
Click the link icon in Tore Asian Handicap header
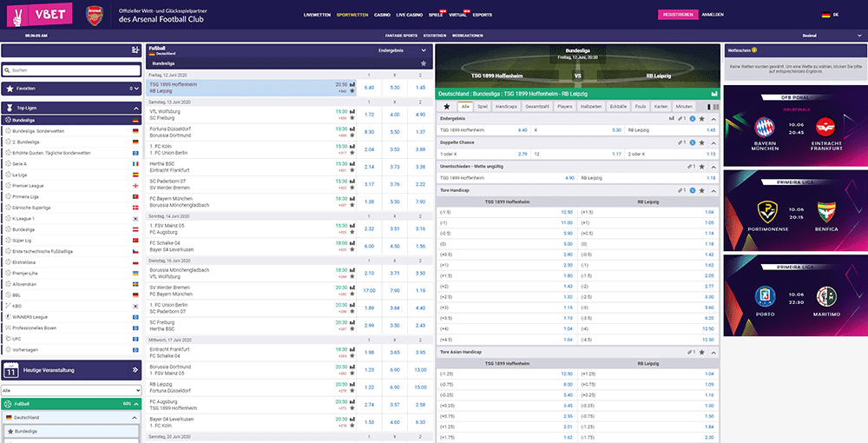tap(690, 352)
